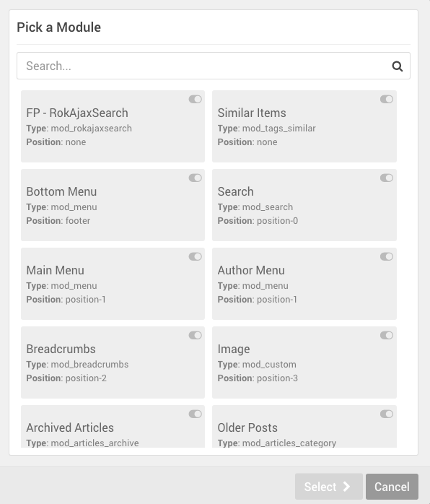Toggle the Bottom Menu module switch
This screenshot has height=504, width=430.
[196, 178]
